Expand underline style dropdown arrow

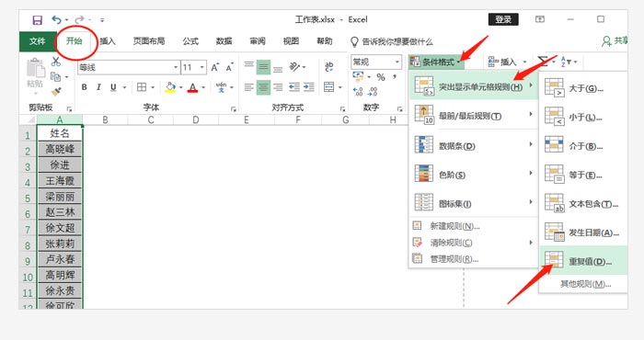[124, 87]
